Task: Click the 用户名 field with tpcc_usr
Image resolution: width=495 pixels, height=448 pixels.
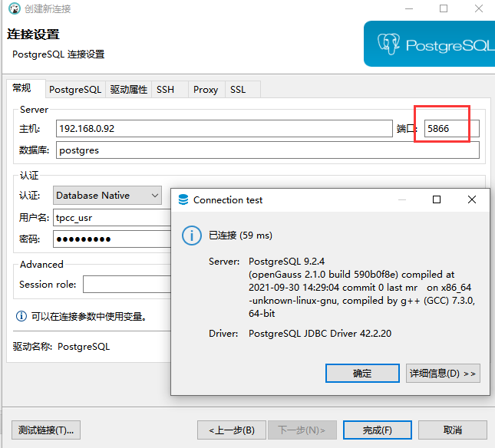Action: tap(112, 217)
